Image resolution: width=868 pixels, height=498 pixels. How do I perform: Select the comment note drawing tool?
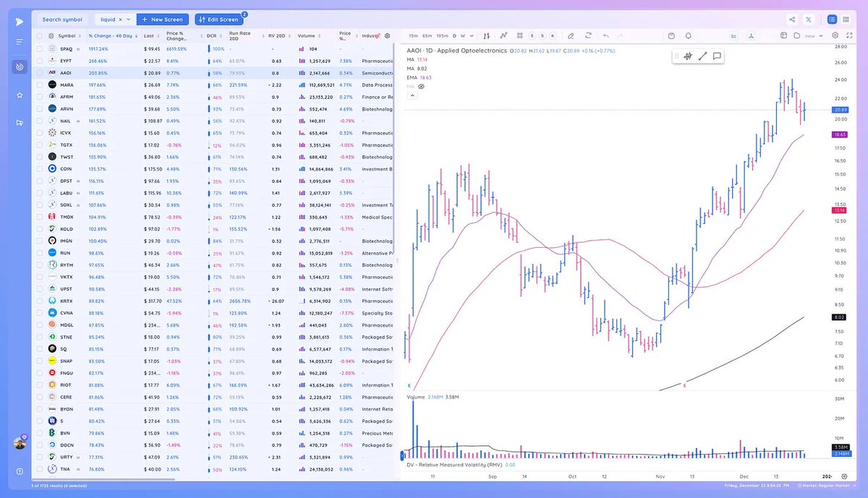717,56
